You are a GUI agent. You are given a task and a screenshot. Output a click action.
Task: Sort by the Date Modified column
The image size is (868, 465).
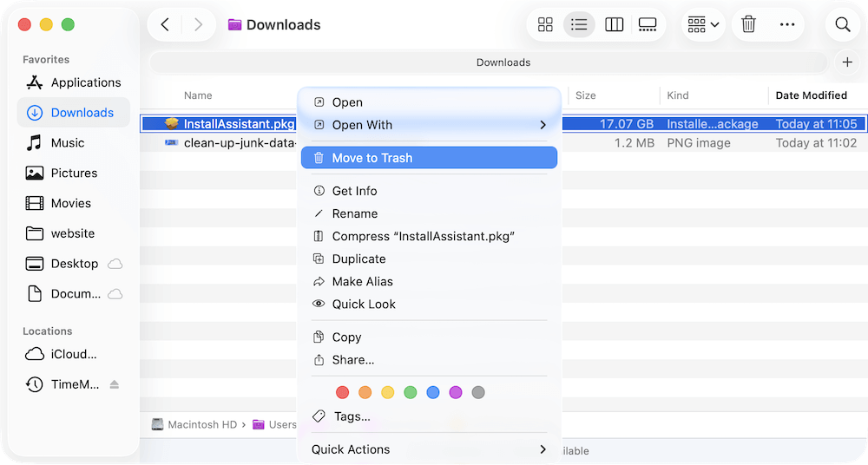(x=811, y=95)
